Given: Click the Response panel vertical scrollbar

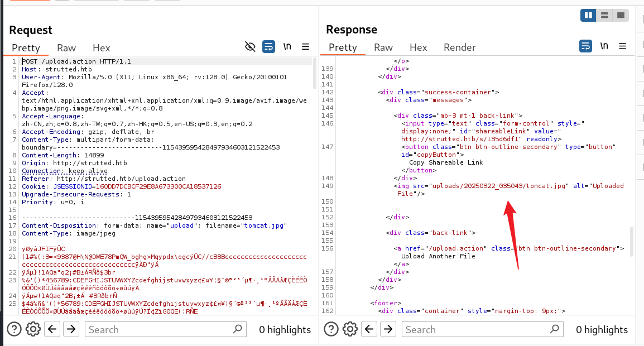Looking at the screenshot, I should 632,241.
